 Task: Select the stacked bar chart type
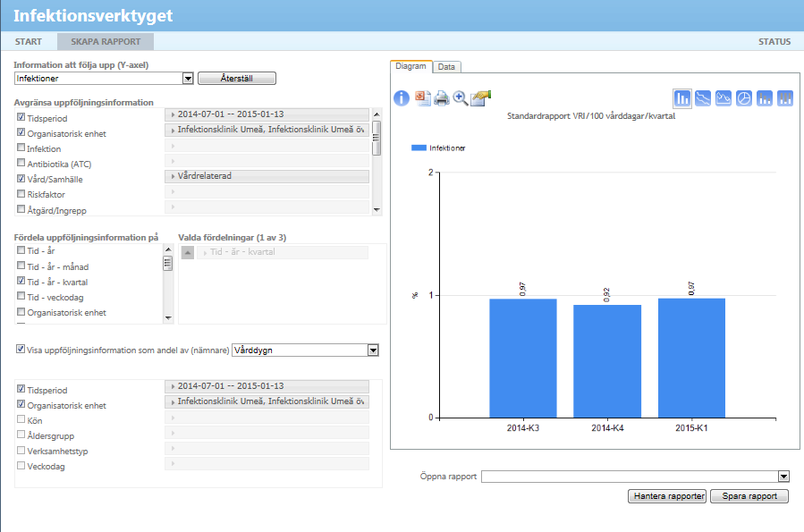[x=765, y=97]
